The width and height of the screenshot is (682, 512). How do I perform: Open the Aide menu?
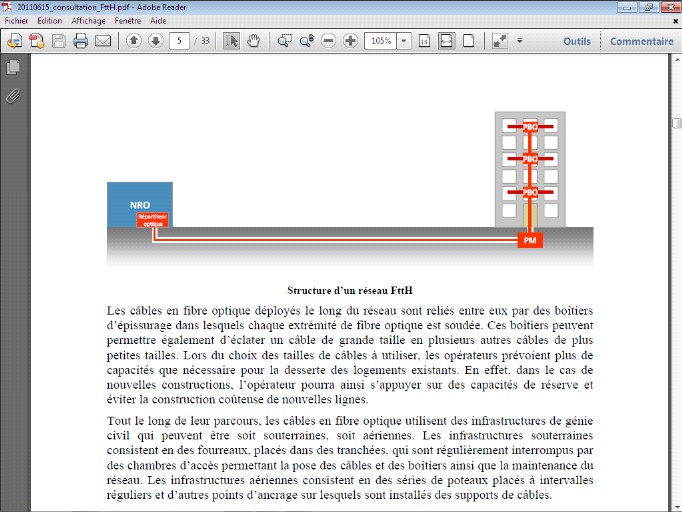[x=158, y=21]
